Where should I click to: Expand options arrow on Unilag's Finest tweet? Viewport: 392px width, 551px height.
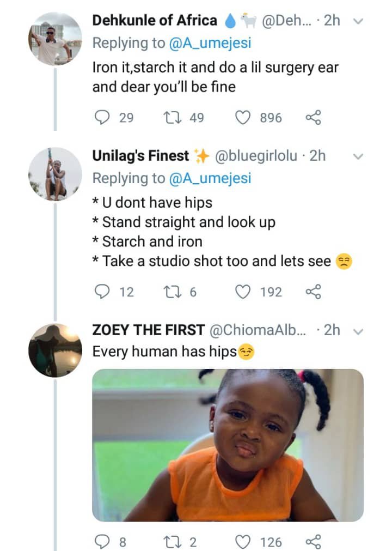click(358, 156)
